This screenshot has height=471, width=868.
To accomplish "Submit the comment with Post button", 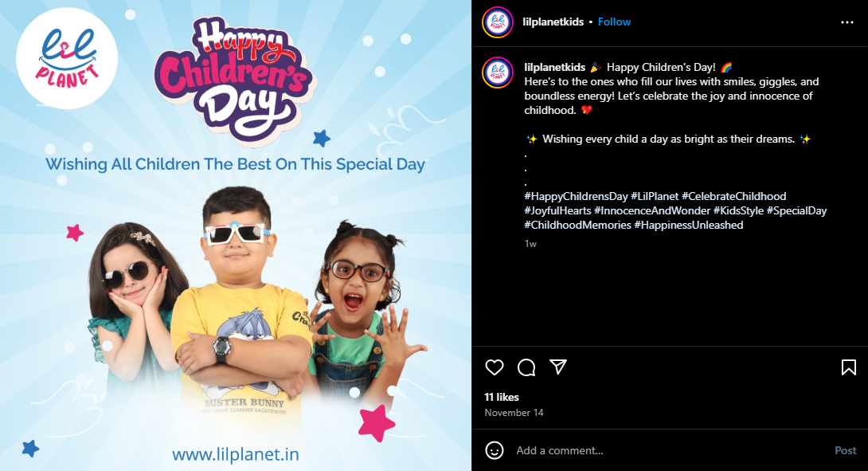I will pos(845,450).
